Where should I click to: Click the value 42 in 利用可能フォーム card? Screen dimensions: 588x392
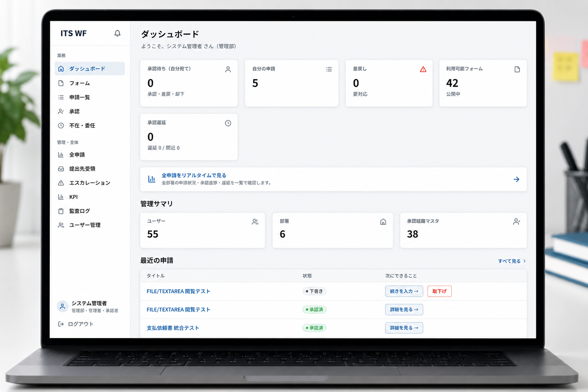(x=452, y=83)
